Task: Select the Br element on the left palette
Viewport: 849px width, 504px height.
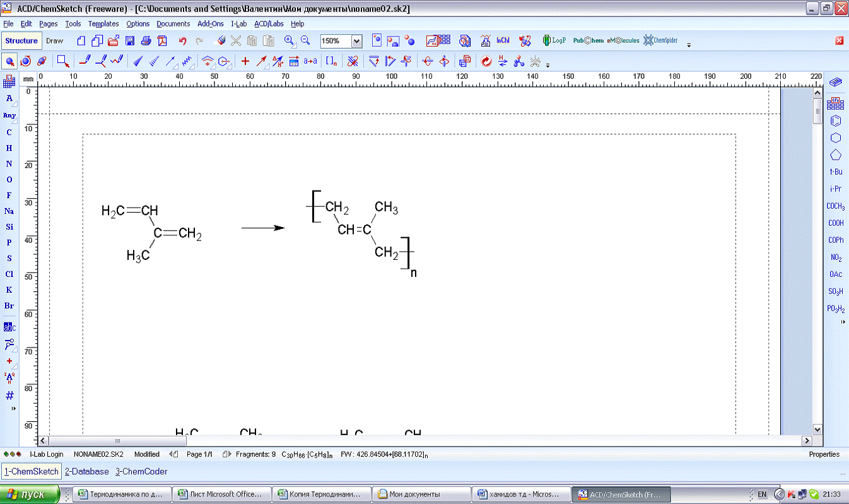Action: coord(9,306)
